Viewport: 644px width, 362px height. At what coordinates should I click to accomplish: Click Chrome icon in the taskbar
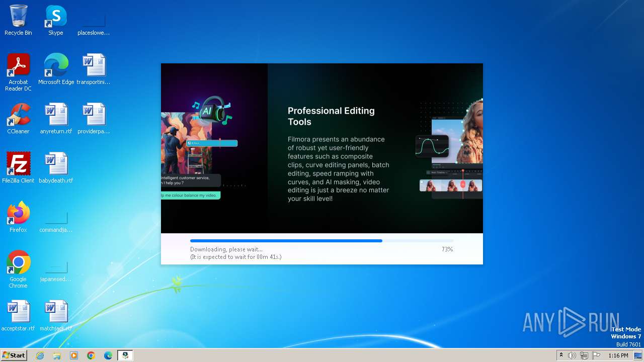pyautogui.click(x=91, y=355)
